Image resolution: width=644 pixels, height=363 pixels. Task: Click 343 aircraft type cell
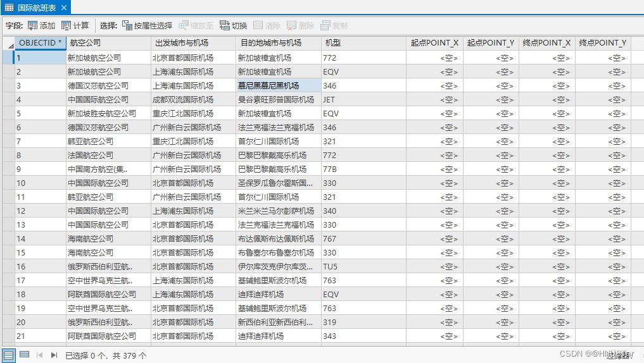363,336
